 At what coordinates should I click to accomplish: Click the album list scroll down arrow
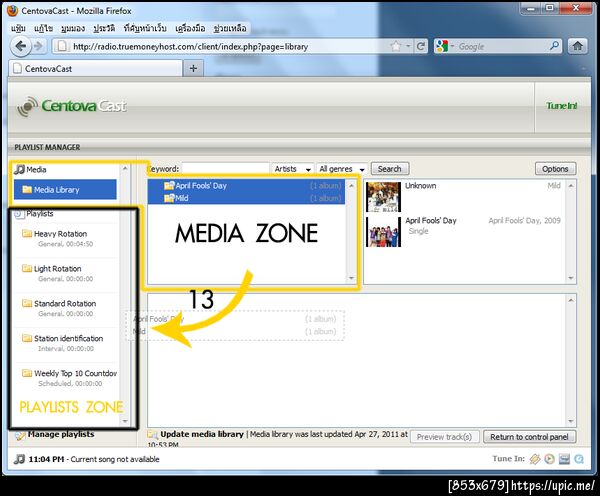[x=571, y=278]
